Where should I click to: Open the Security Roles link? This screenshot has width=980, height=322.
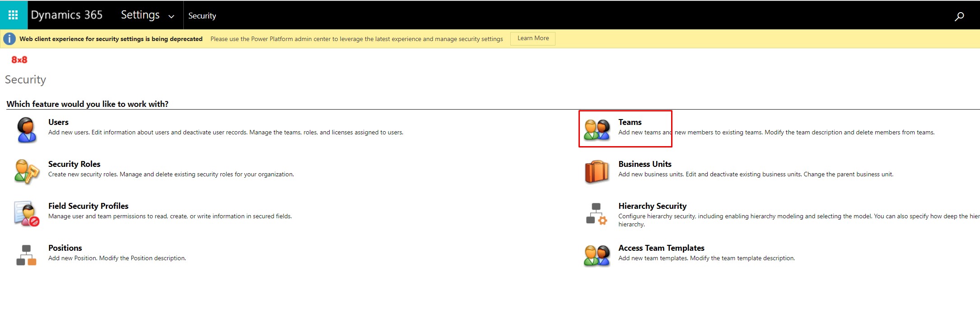point(74,164)
